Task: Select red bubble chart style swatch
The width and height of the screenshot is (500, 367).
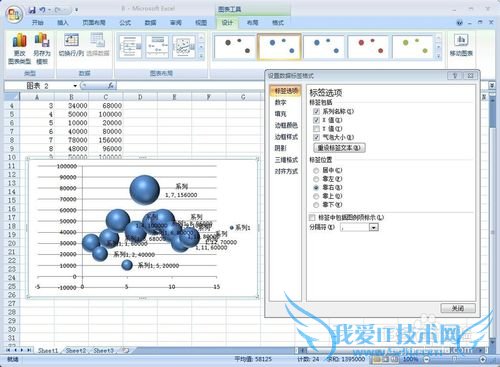Action: click(368, 47)
